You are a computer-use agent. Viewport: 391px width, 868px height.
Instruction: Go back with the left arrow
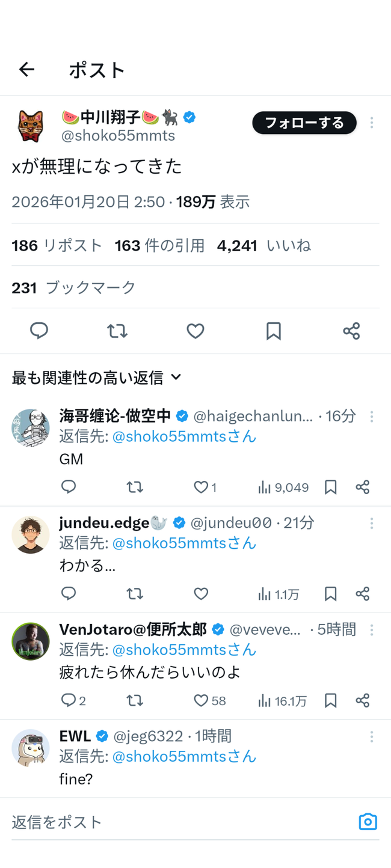click(x=26, y=69)
